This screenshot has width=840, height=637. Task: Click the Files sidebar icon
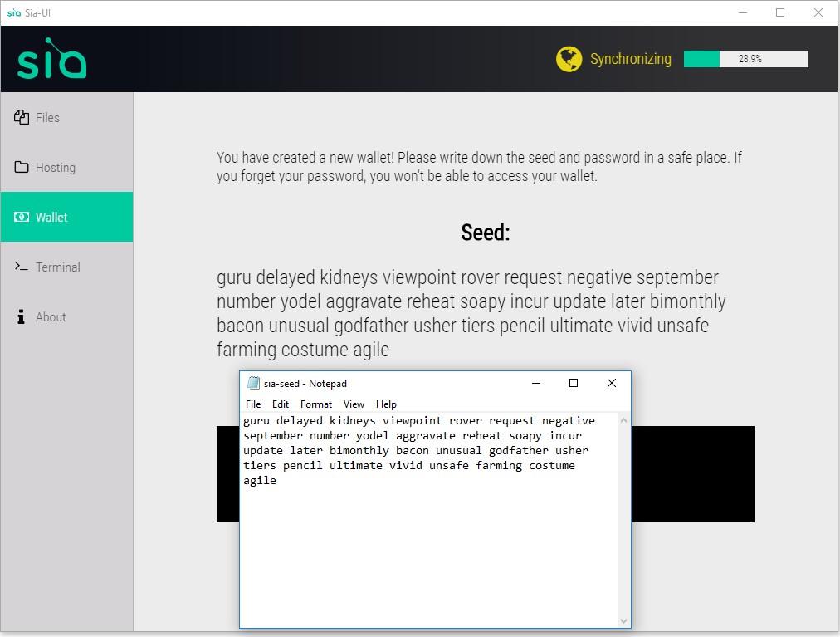[22, 117]
